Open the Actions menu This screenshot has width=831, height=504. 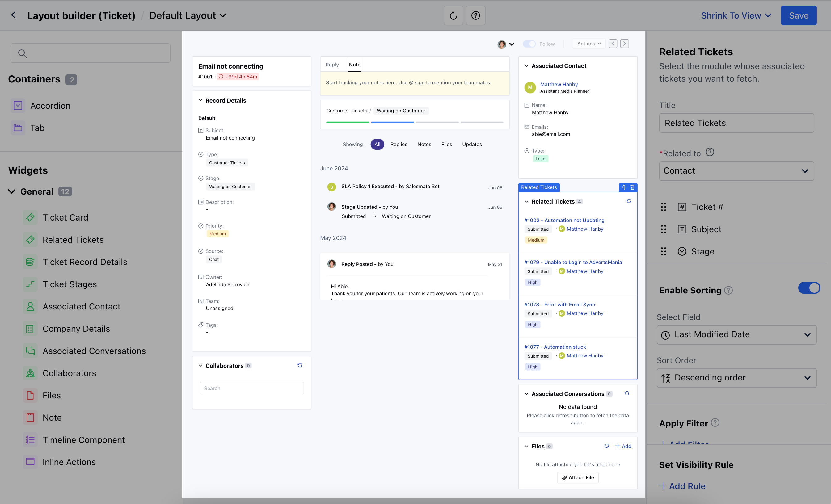coord(588,44)
